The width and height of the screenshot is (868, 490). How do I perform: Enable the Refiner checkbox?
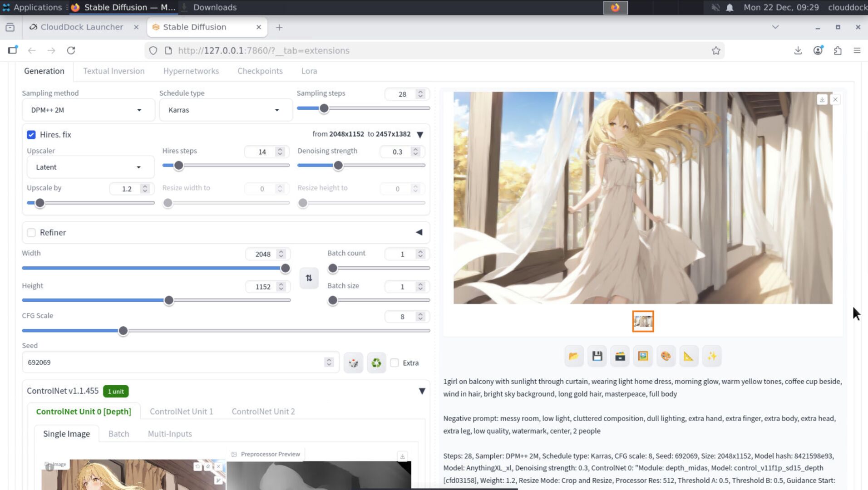point(31,233)
